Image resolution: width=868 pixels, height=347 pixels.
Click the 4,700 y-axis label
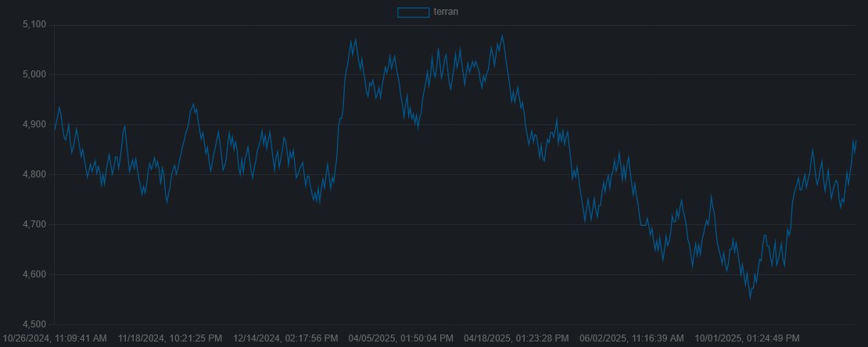[x=34, y=225]
